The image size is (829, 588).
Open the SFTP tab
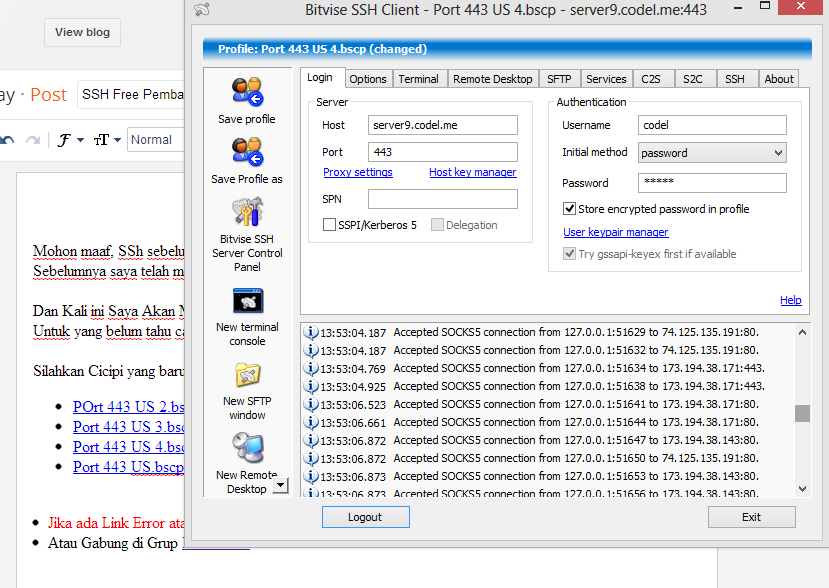click(x=559, y=79)
